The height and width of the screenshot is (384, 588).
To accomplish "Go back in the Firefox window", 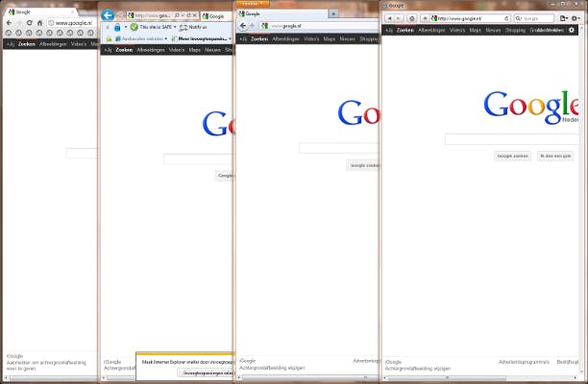I will tap(243, 26).
